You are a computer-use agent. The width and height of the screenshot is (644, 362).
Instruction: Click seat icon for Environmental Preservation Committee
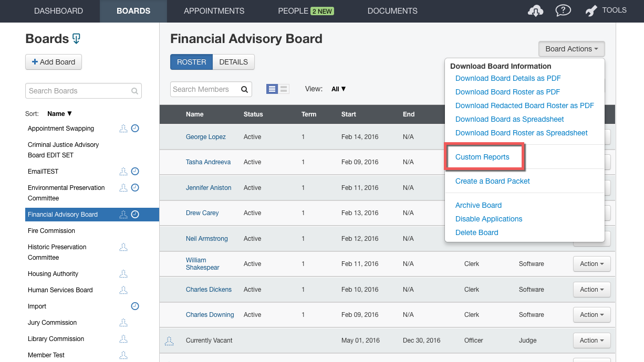(x=123, y=188)
